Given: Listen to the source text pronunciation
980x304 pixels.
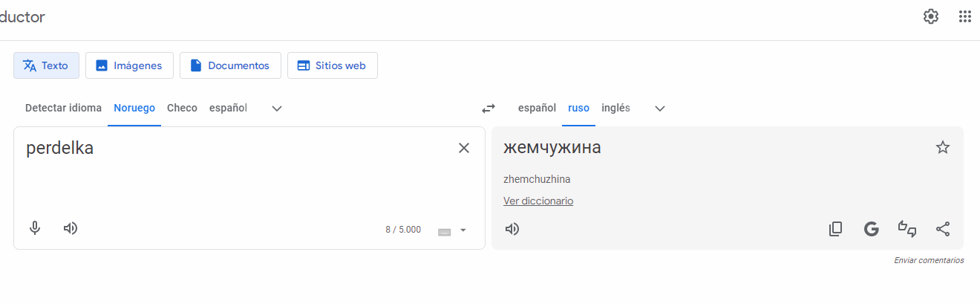Looking at the screenshot, I should tap(71, 228).
